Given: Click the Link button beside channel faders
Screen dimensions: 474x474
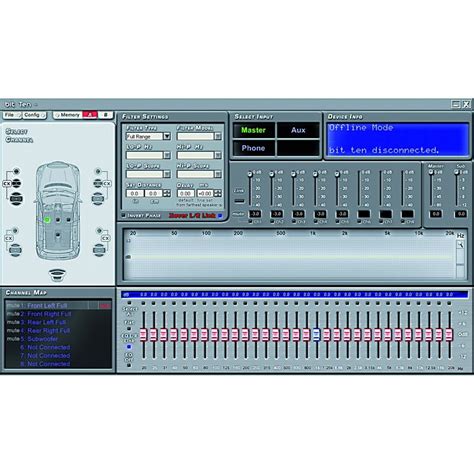Looking at the screenshot, I should (239, 201).
